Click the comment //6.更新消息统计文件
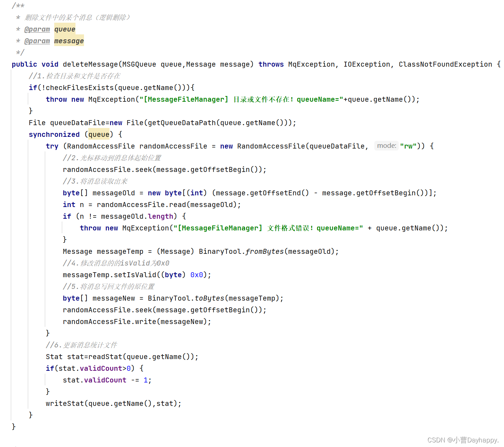 (82, 345)
